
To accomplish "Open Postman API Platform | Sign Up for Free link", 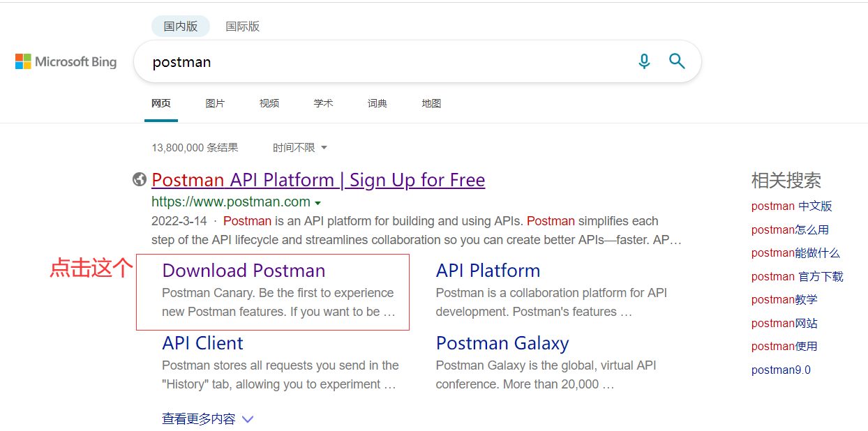I will [318, 180].
